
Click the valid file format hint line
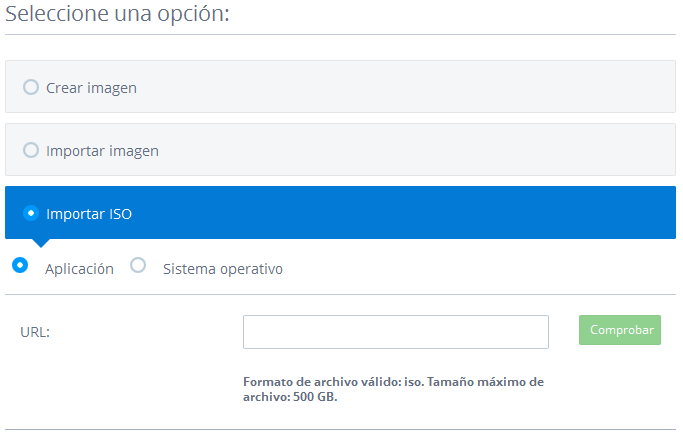392,382
